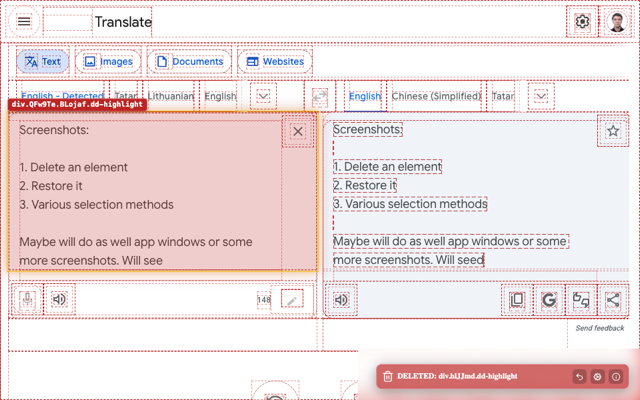Open settings gear in DELETED toast
This screenshot has height=400, width=640.
598,376
